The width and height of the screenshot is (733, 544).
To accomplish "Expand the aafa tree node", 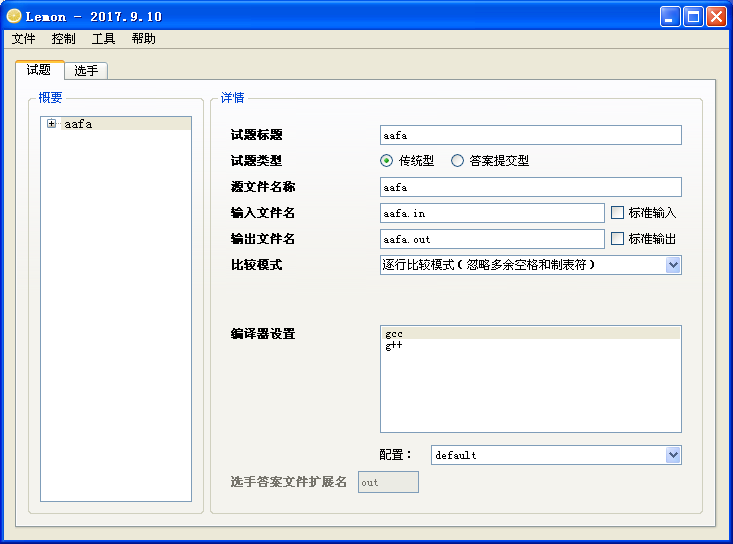I will click(x=51, y=123).
